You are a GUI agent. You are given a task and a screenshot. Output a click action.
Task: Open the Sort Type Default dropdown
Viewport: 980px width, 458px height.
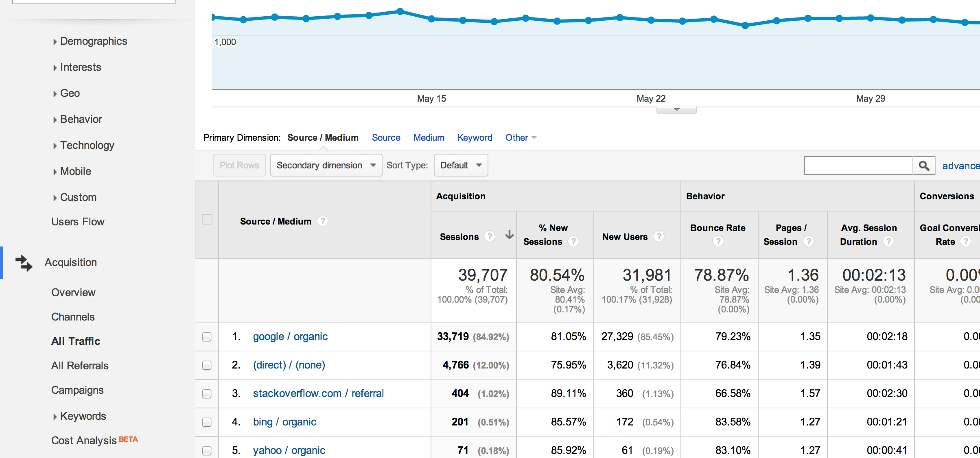(460, 165)
